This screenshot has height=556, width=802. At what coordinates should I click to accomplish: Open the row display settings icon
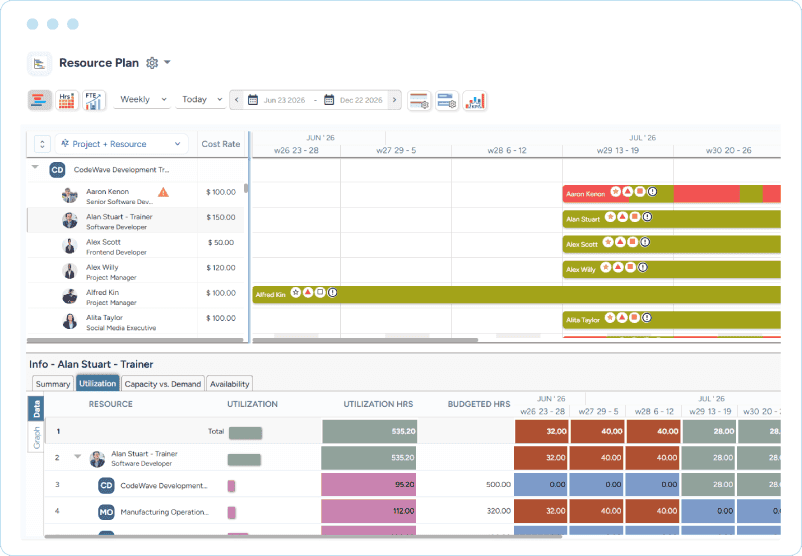[419, 100]
